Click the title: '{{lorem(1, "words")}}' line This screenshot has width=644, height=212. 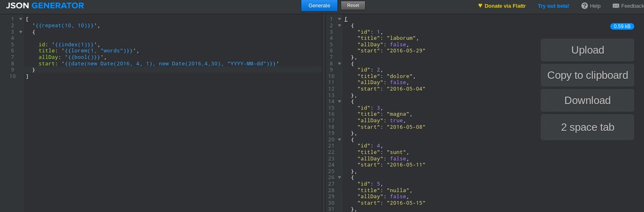pyautogui.click(x=89, y=51)
